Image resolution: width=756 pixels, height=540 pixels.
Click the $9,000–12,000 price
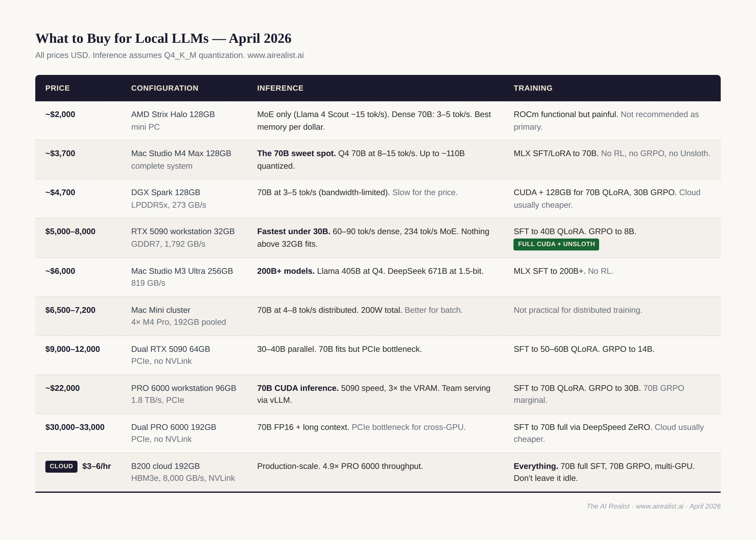[x=72, y=349]
